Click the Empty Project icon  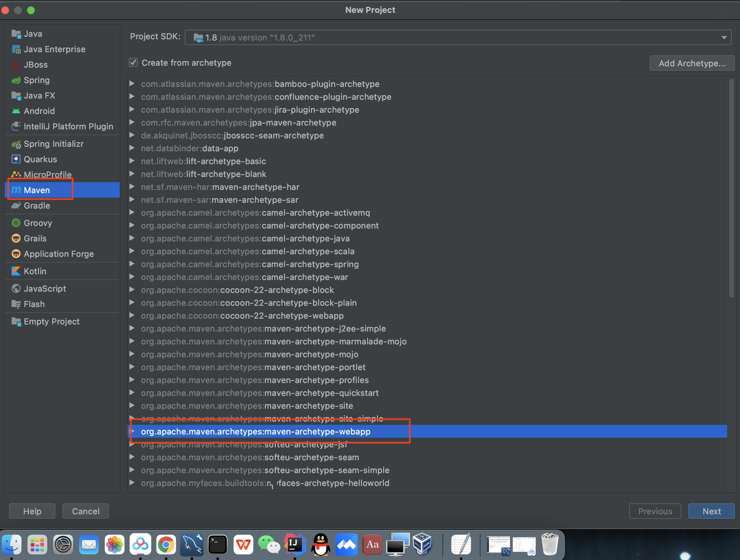coord(16,322)
